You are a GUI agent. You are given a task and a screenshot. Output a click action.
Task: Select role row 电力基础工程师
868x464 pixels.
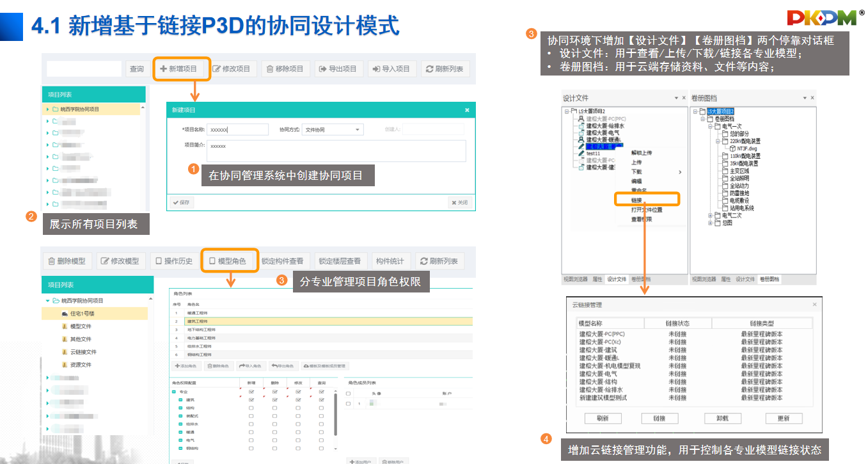point(322,337)
